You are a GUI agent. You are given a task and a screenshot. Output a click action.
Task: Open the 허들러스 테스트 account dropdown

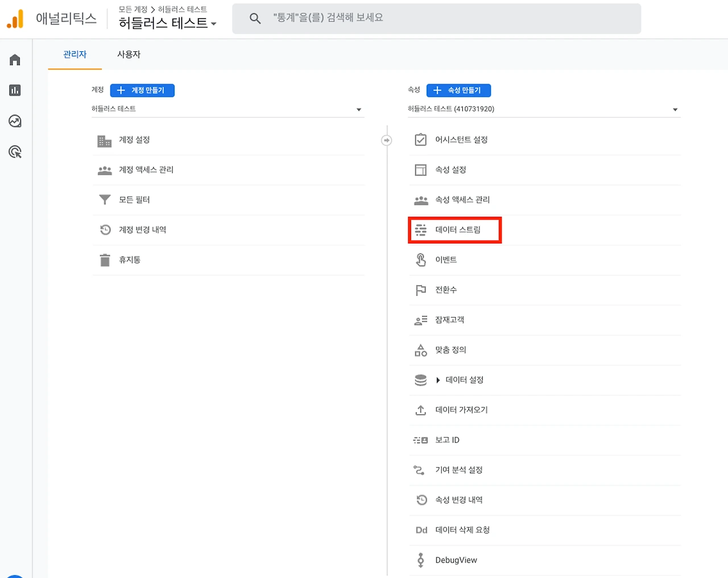click(227, 109)
